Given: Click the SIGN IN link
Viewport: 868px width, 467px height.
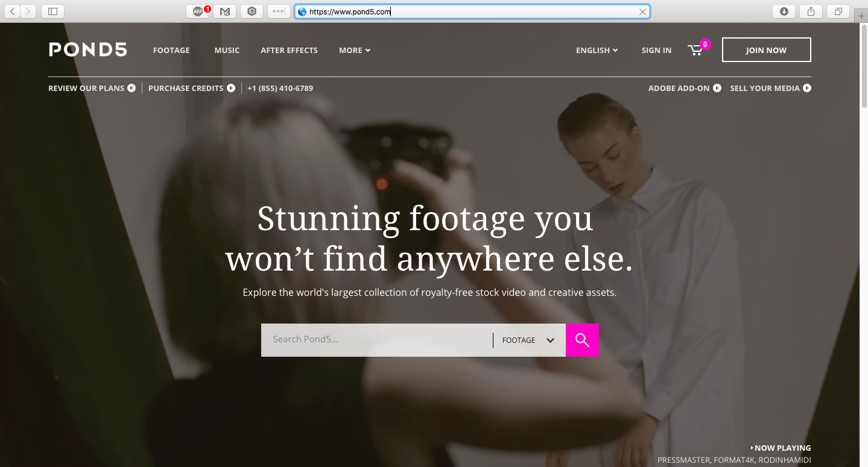Looking at the screenshot, I should 656,51.
